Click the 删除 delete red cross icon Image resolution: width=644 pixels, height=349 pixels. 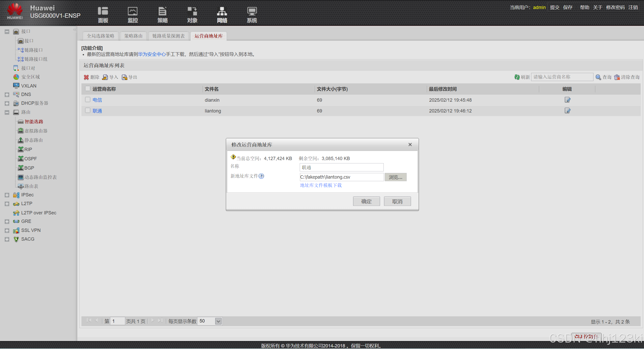(x=86, y=77)
